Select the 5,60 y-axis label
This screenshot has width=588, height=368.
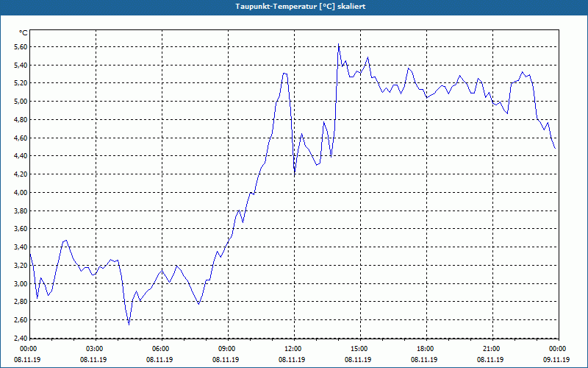[x=21, y=47]
